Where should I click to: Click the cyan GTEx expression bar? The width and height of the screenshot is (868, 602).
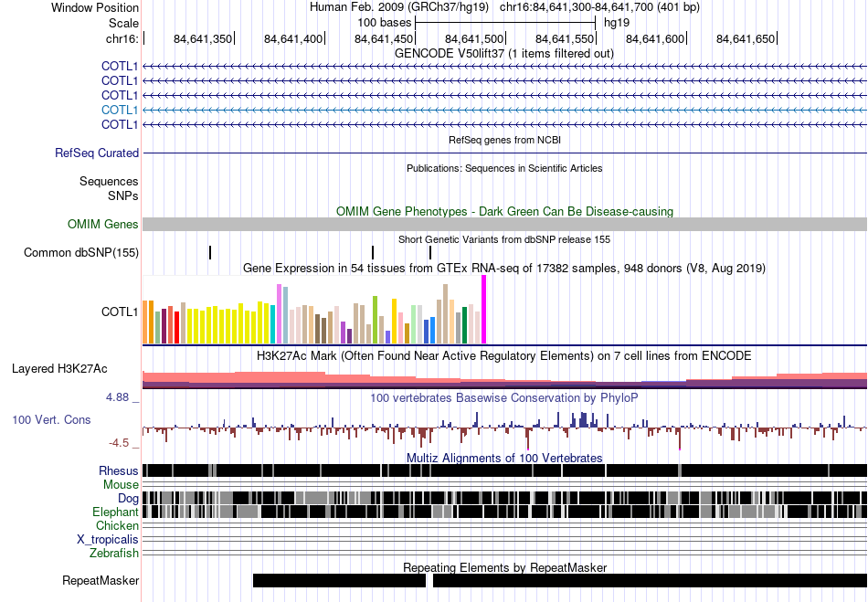tap(273, 325)
